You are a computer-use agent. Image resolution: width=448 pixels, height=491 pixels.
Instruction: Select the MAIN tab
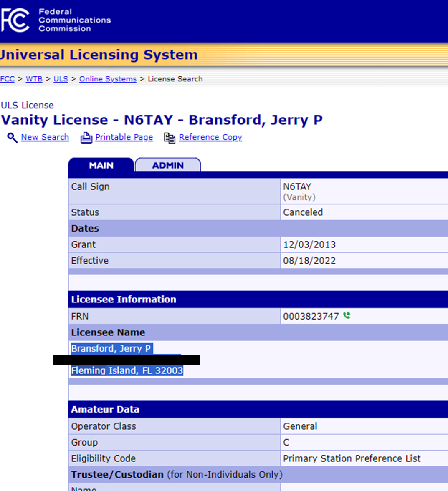[101, 165]
